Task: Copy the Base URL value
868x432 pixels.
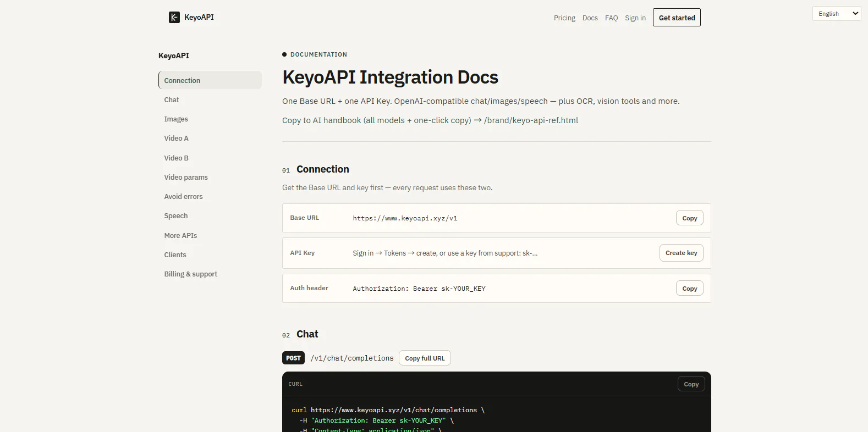Action: (690, 218)
